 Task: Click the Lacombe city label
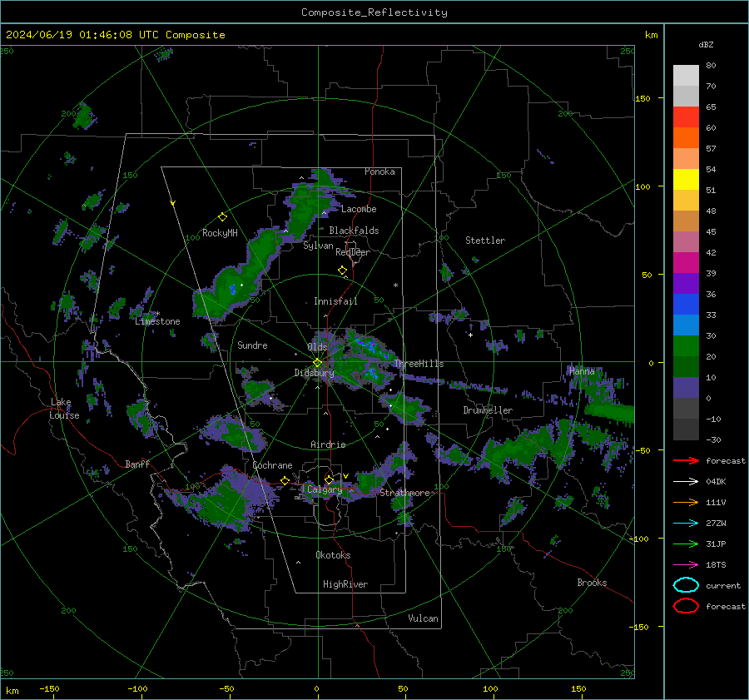359,209
